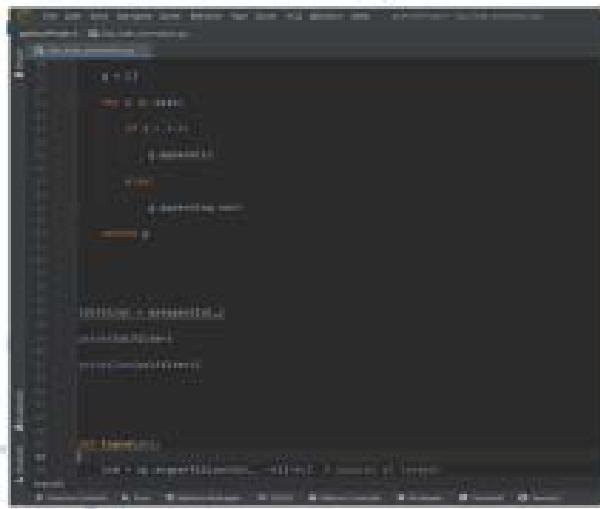Open the Python Console tool window

pyautogui.click(x=345, y=497)
